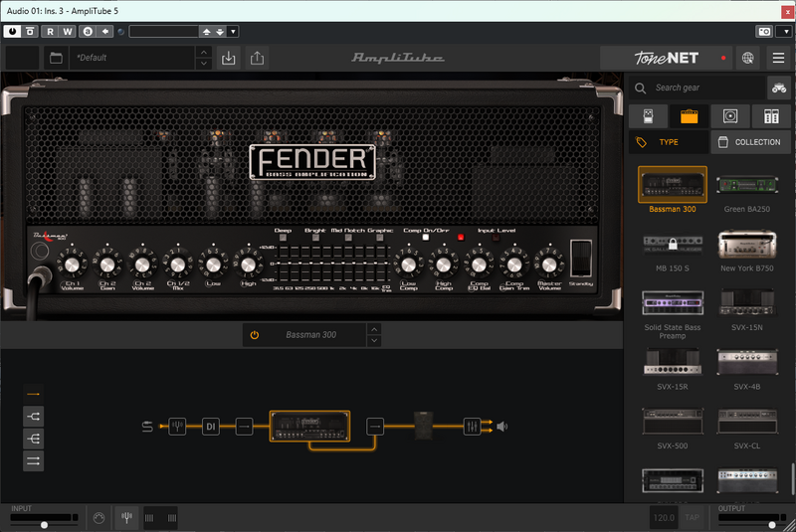Toggle the Comp On/Off switch
The height and width of the screenshot is (532, 796).
tap(426, 238)
